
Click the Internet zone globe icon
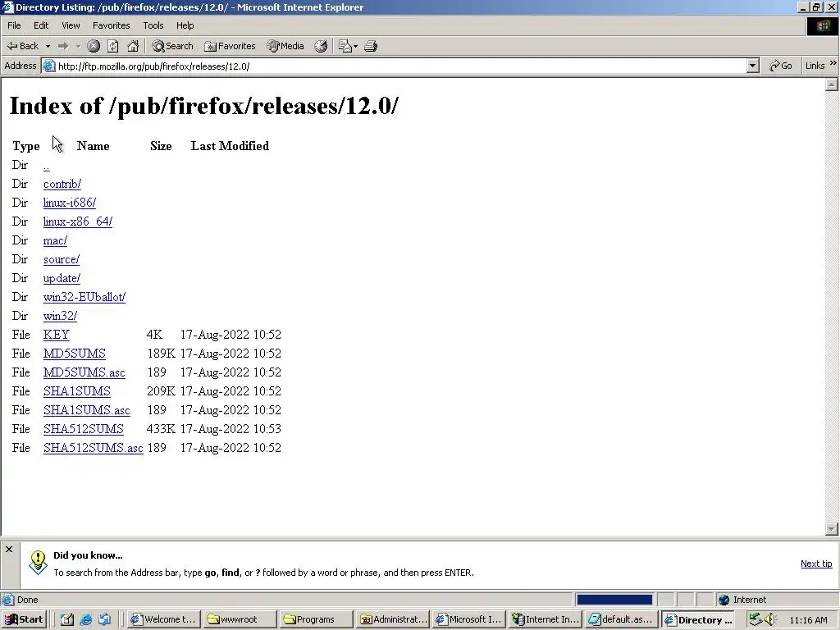[724, 600]
